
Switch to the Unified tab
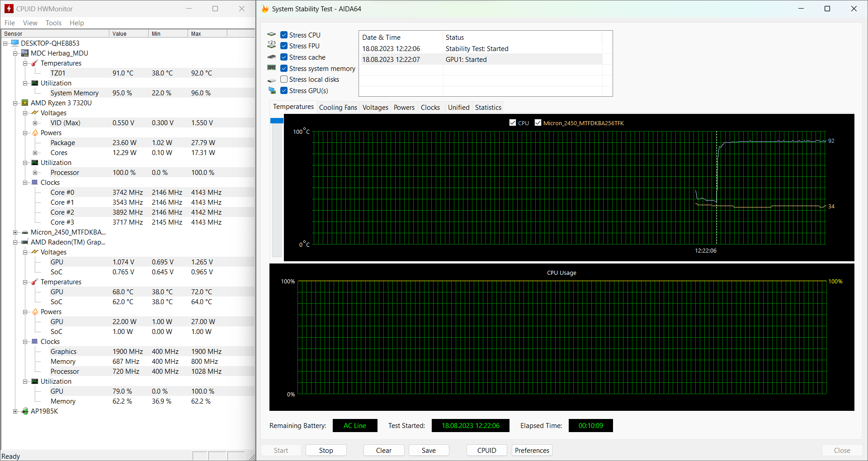[x=458, y=108]
